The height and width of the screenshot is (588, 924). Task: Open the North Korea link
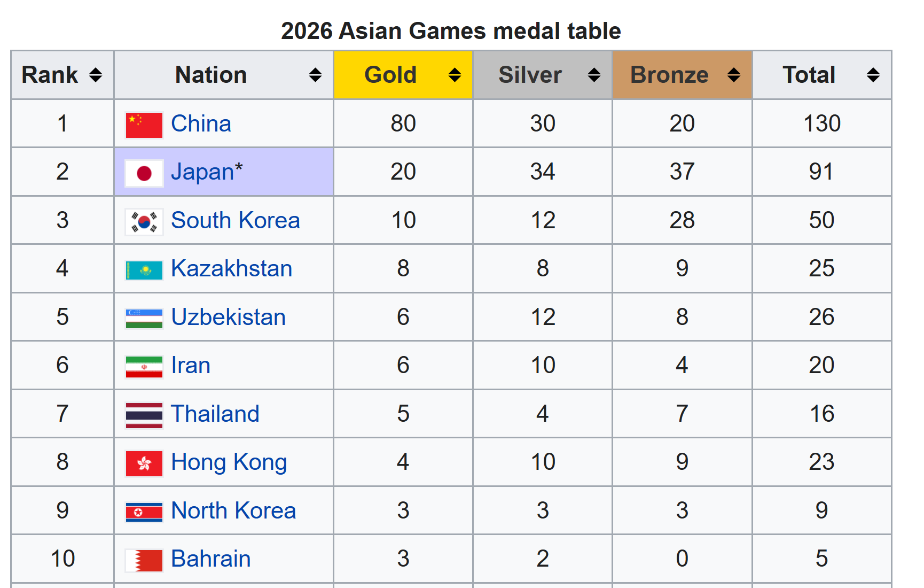[233, 510]
